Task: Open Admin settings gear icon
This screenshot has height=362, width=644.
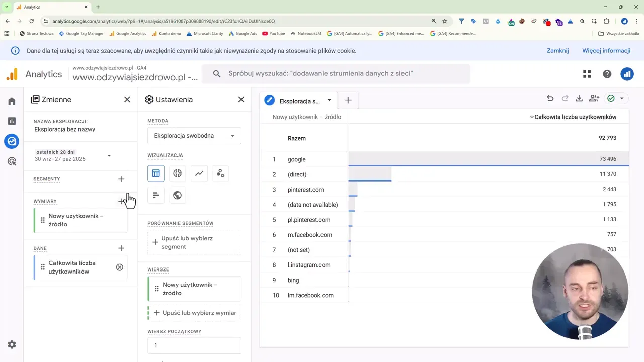Action: point(12,344)
